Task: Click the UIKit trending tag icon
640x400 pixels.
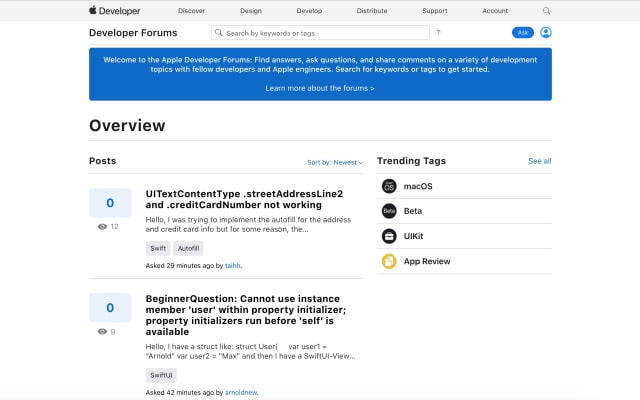Action: [389, 236]
